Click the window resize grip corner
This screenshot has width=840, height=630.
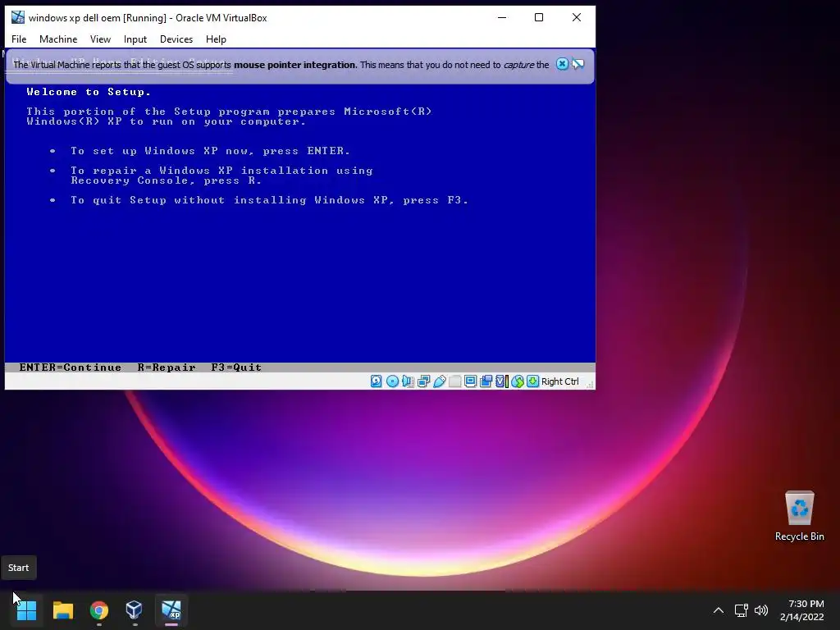coord(590,384)
